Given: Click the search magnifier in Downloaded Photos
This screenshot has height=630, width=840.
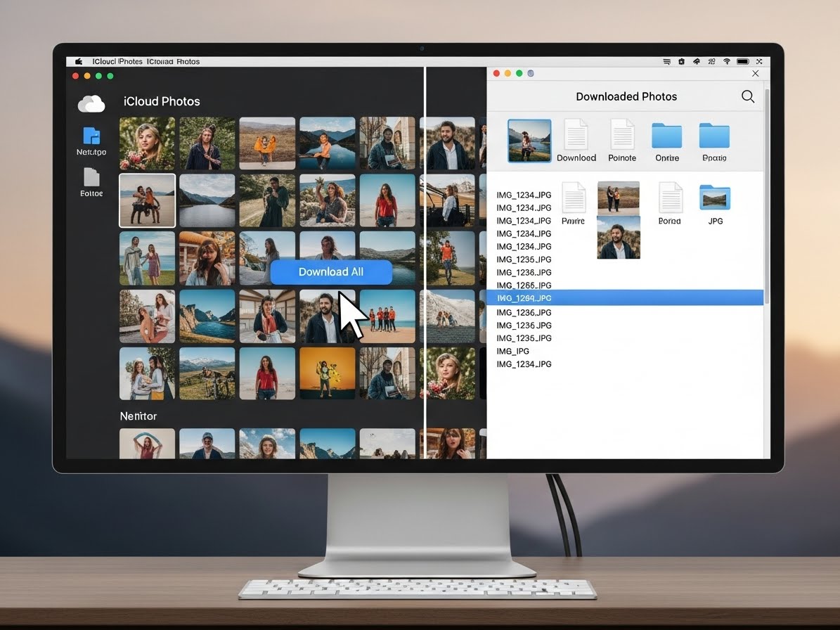Looking at the screenshot, I should pyautogui.click(x=748, y=96).
